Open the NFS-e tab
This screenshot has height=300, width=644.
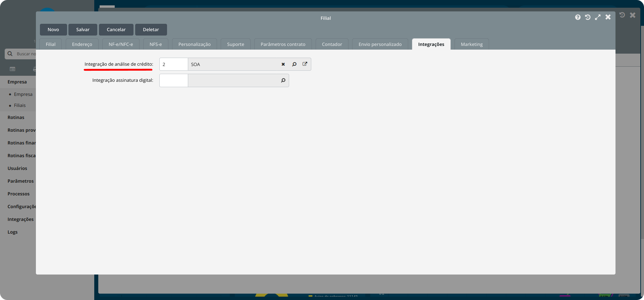pyautogui.click(x=156, y=44)
